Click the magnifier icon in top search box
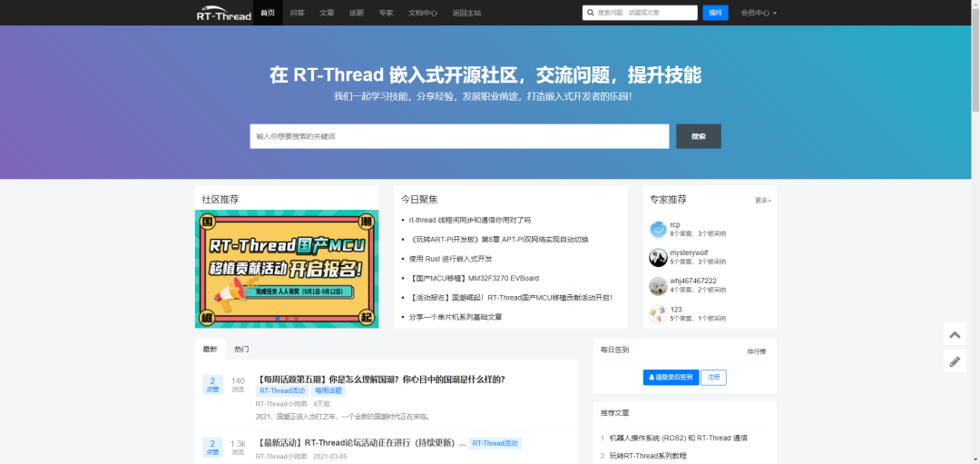980x464 pixels. [591, 13]
